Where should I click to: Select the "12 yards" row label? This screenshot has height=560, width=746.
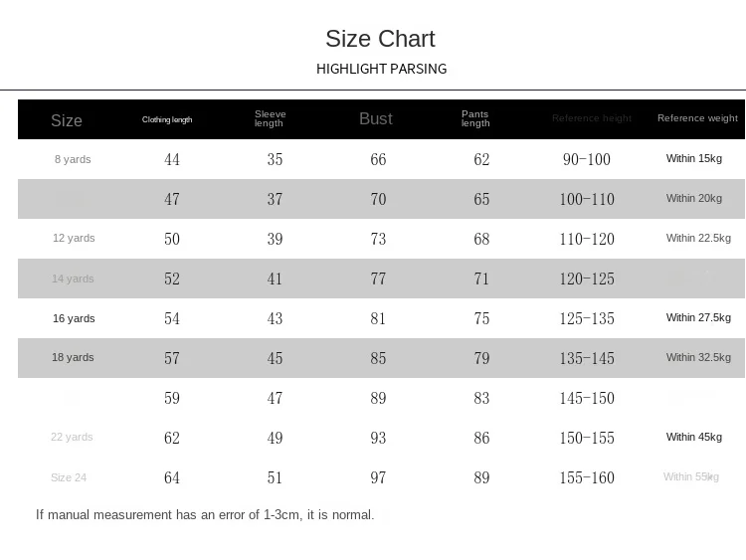tap(74, 239)
